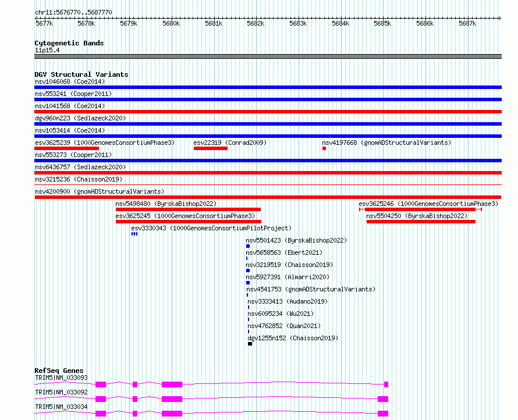Click the nsv1046068 (Coe2014) variant label

pos(70,81)
